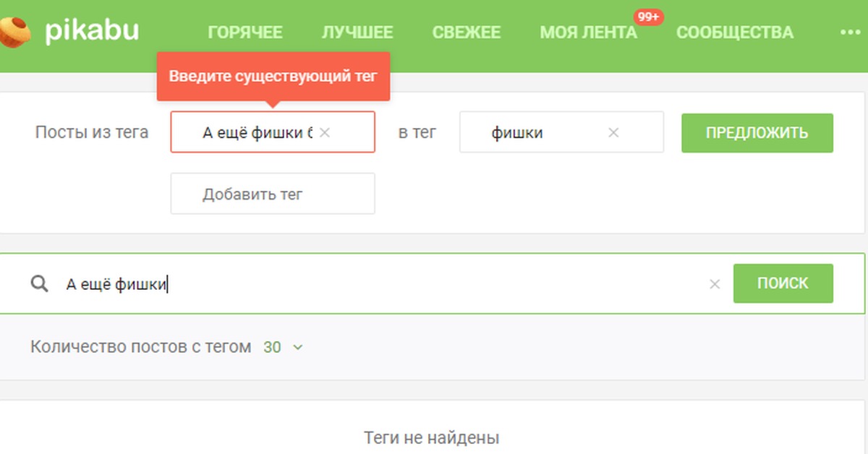
Task: Clear the target tag 'фишки'
Action: pos(613,132)
